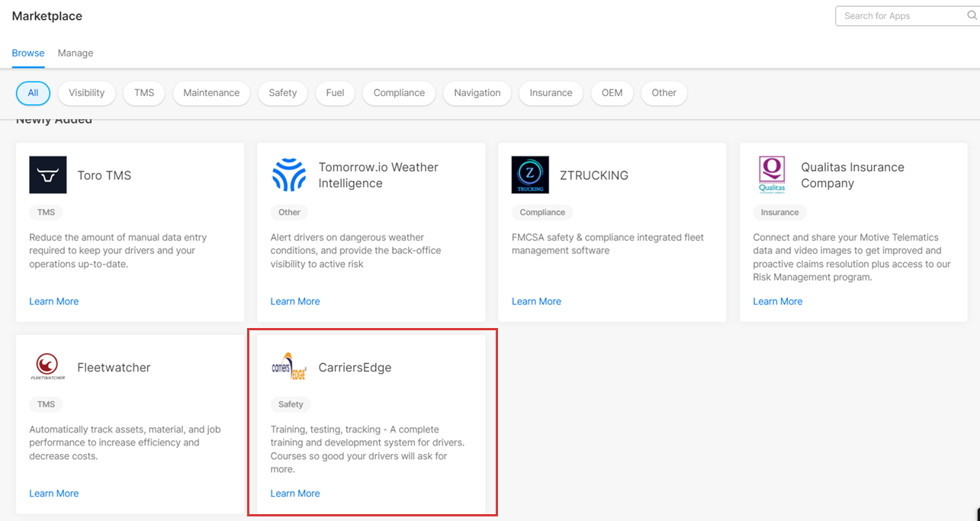The width and height of the screenshot is (980, 521).
Task: Click the Qualitas Insurance logo
Action: (772, 175)
